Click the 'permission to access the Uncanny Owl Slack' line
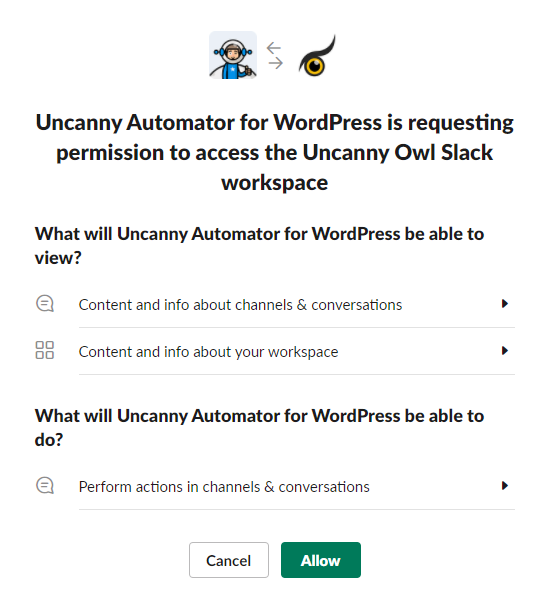Viewport: 550px width, 615px height. coord(275,153)
